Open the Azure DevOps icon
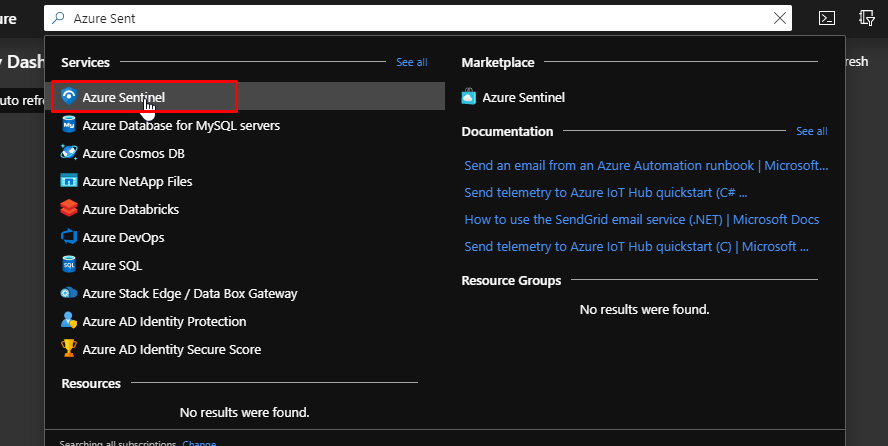The image size is (888, 446). click(x=69, y=238)
